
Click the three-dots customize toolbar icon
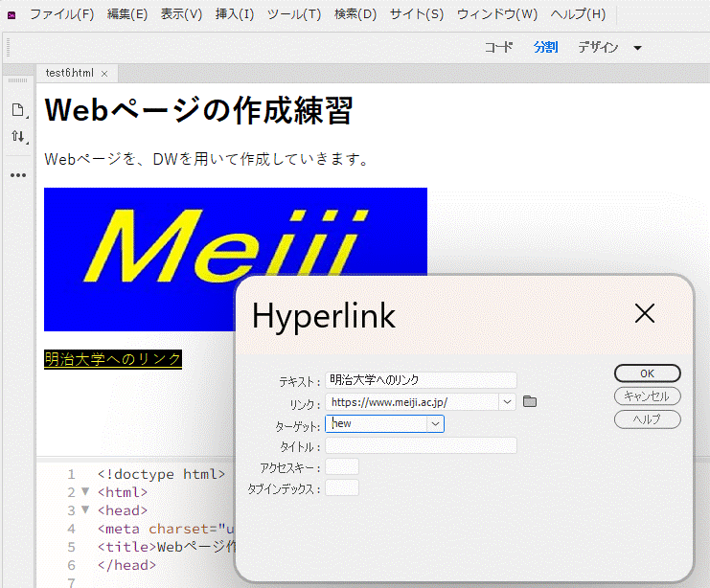pyautogui.click(x=17, y=175)
